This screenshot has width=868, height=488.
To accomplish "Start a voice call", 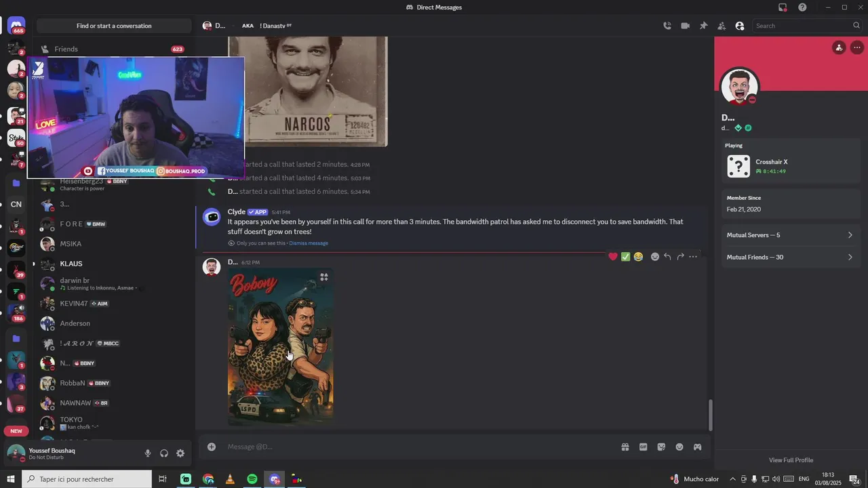I will pyautogui.click(x=667, y=26).
